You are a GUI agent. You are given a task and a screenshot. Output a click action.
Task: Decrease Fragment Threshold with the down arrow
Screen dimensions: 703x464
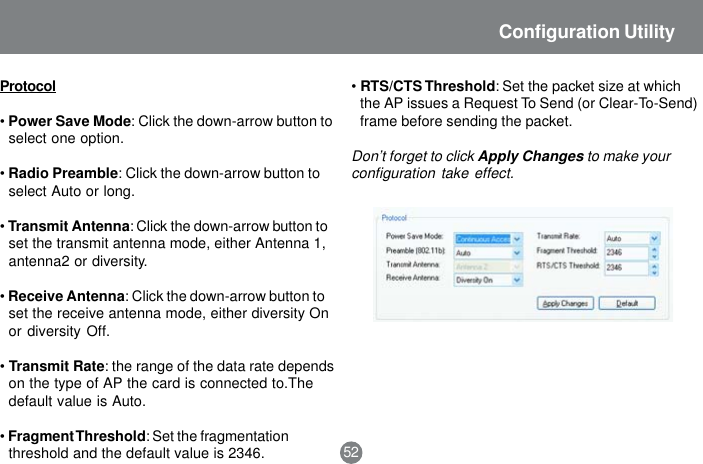point(655,256)
